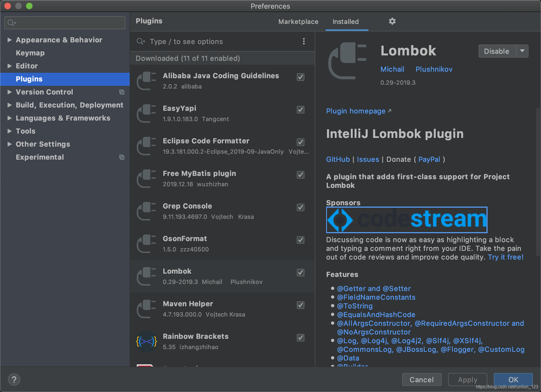The width and height of the screenshot is (541, 392).
Task: Expand the Tools settings arrow
Action: pos(9,131)
